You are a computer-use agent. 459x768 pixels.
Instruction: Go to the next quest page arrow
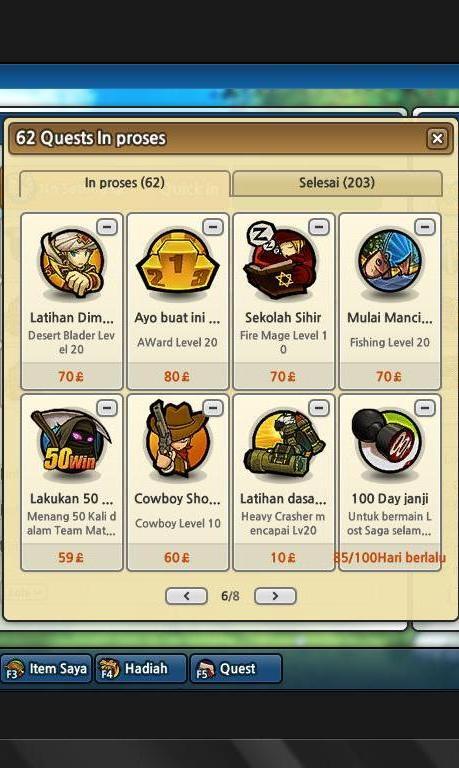pos(275,596)
